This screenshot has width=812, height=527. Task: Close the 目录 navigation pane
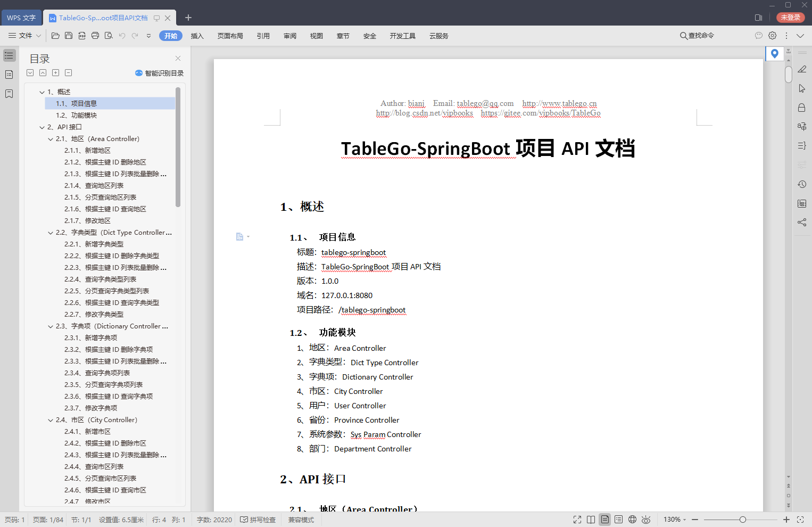click(x=178, y=59)
